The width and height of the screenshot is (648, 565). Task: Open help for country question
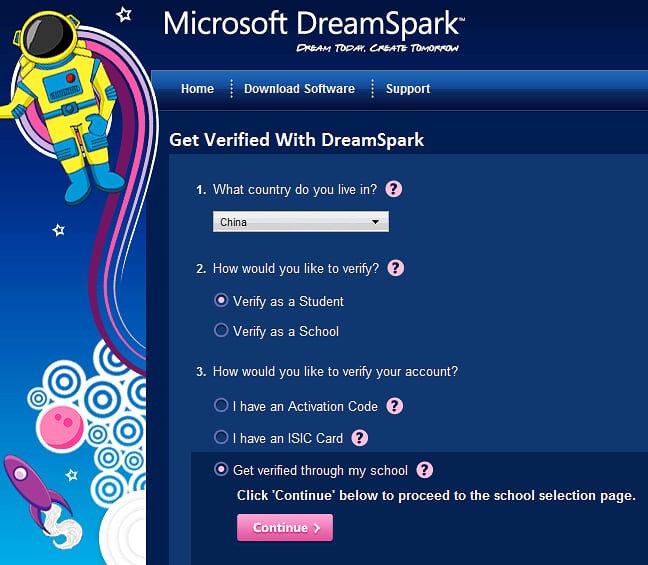393,189
